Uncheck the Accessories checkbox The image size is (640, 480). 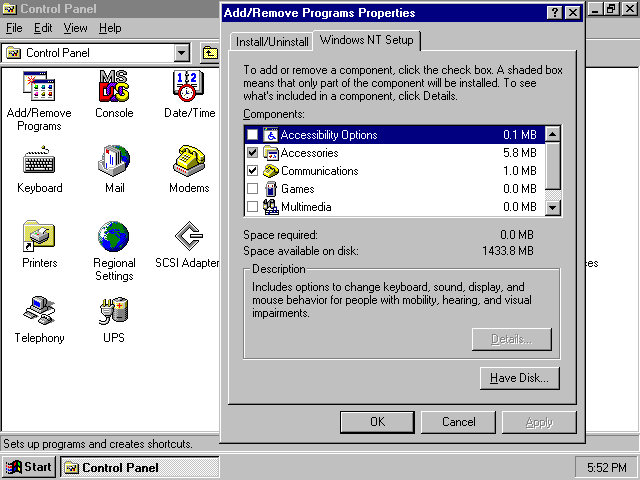click(x=252, y=153)
